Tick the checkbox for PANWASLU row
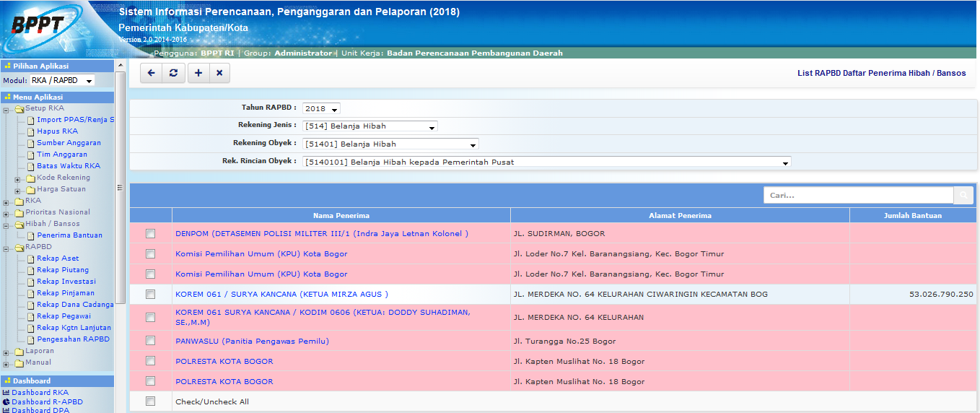980x413 pixels. point(150,341)
